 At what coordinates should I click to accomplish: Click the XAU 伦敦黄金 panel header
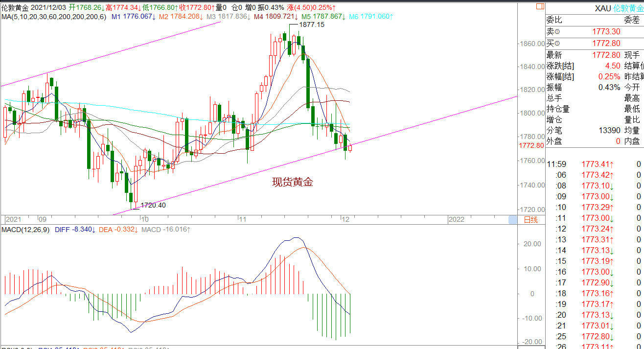point(619,9)
